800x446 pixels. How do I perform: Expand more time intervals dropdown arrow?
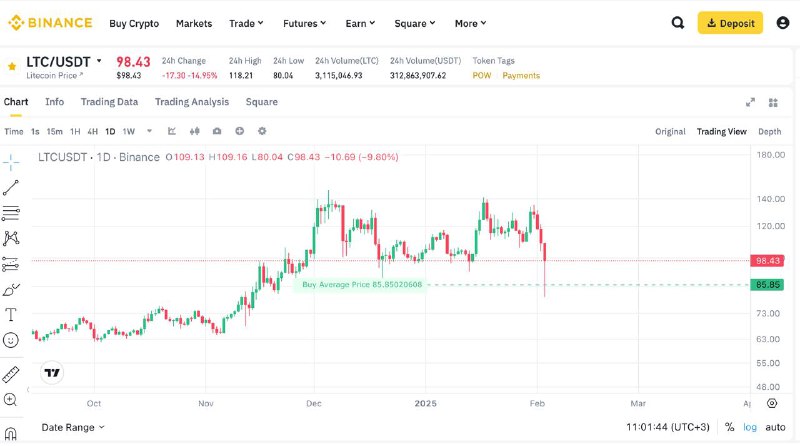(x=149, y=131)
